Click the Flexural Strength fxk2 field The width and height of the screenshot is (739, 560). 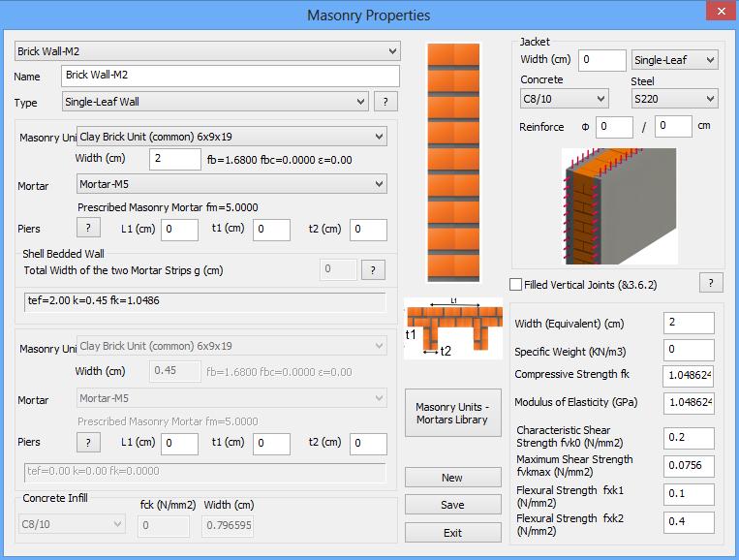tap(689, 522)
